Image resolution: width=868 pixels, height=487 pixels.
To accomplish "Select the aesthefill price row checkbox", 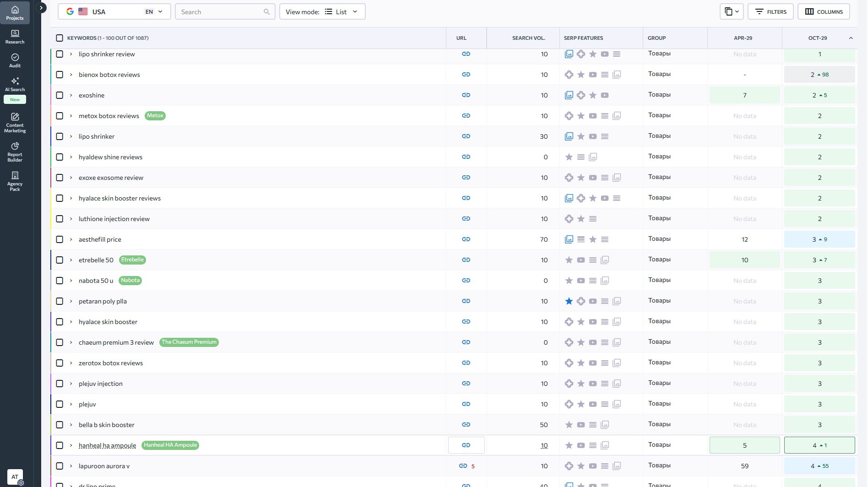I will click(x=60, y=239).
